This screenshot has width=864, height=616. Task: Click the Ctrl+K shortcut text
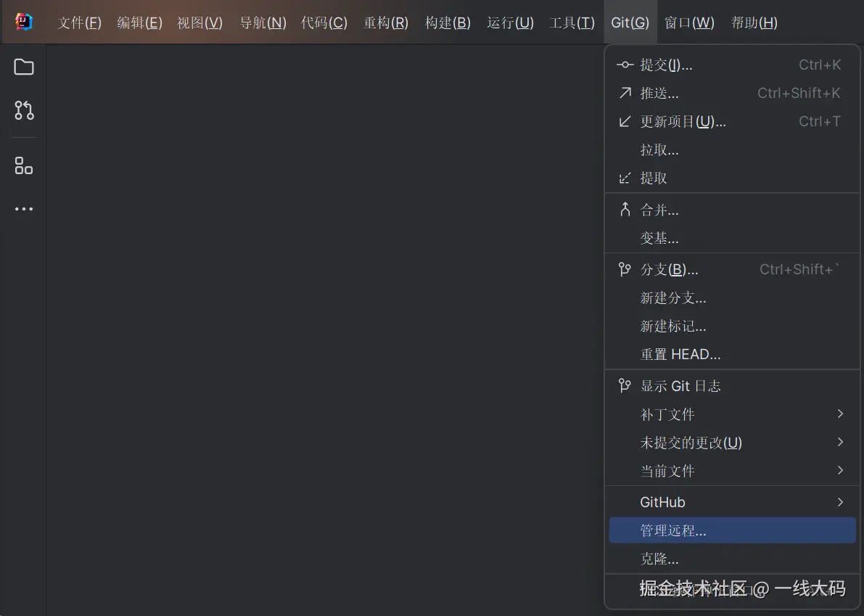pos(820,65)
